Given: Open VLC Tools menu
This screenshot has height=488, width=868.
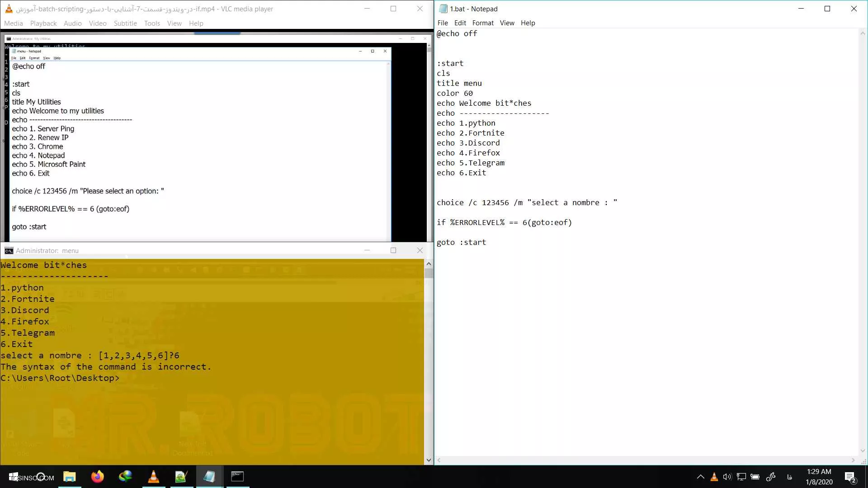Looking at the screenshot, I should pyautogui.click(x=152, y=23).
